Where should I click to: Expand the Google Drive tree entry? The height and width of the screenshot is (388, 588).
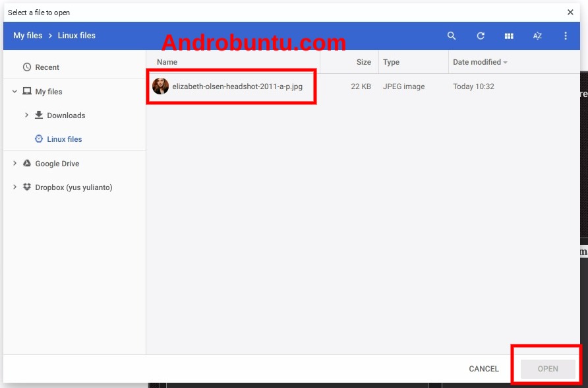pyautogui.click(x=15, y=163)
